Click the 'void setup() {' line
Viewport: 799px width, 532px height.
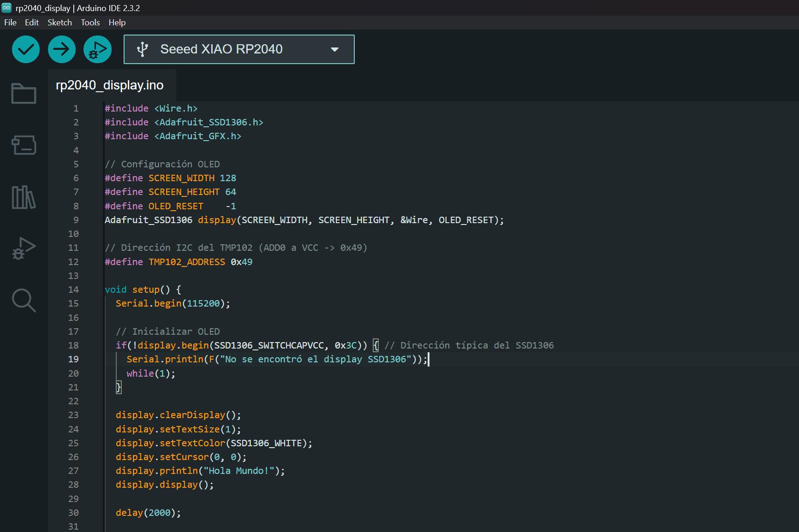click(x=143, y=290)
